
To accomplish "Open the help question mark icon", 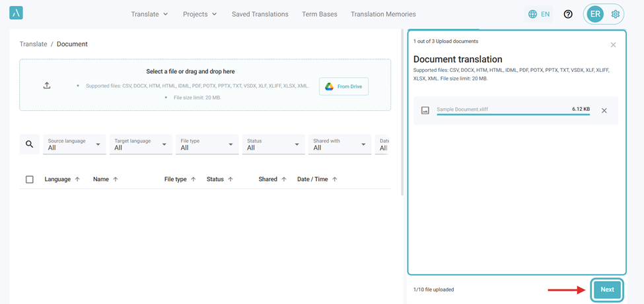I will [568, 14].
